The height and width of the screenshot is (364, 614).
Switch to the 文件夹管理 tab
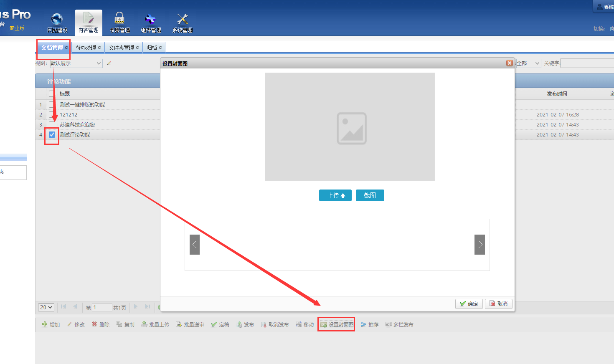point(123,48)
